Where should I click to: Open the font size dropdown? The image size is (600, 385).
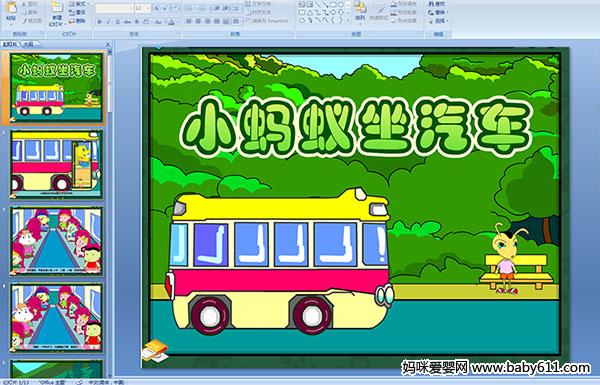tap(148, 8)
